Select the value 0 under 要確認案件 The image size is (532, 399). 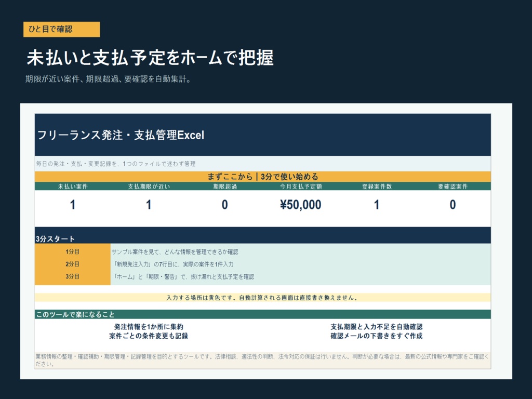453,205
